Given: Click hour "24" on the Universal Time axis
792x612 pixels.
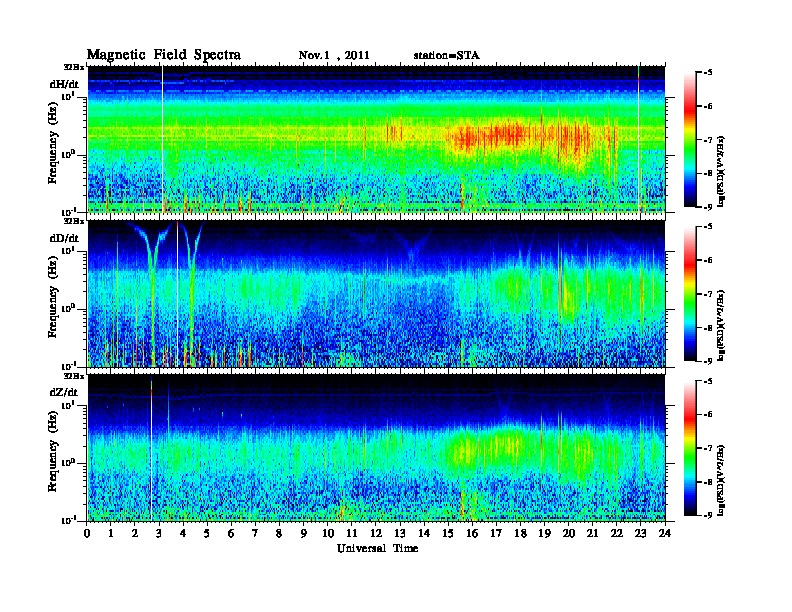Looking at the screenshot, I should click(x=665, y=533).
